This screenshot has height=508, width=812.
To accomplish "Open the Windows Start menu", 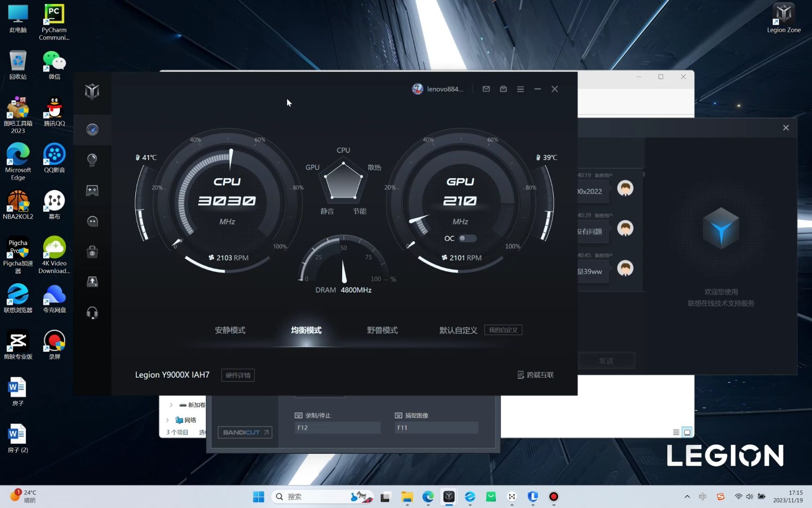I will pos(258,497).
